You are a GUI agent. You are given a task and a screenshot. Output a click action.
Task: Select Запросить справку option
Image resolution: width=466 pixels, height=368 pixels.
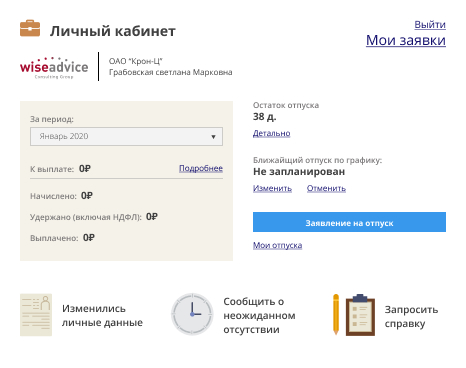411,316
